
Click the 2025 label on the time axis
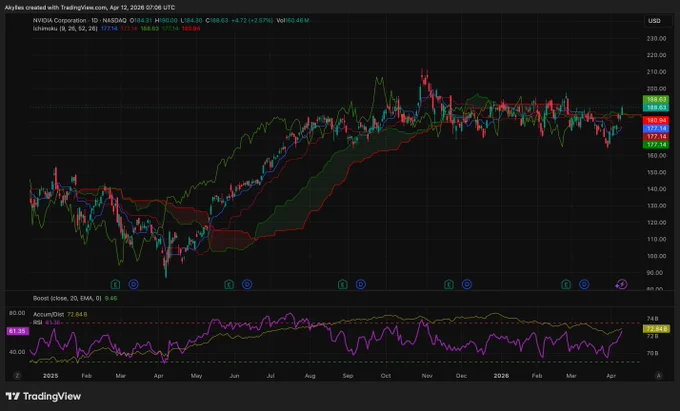point(50,376)
